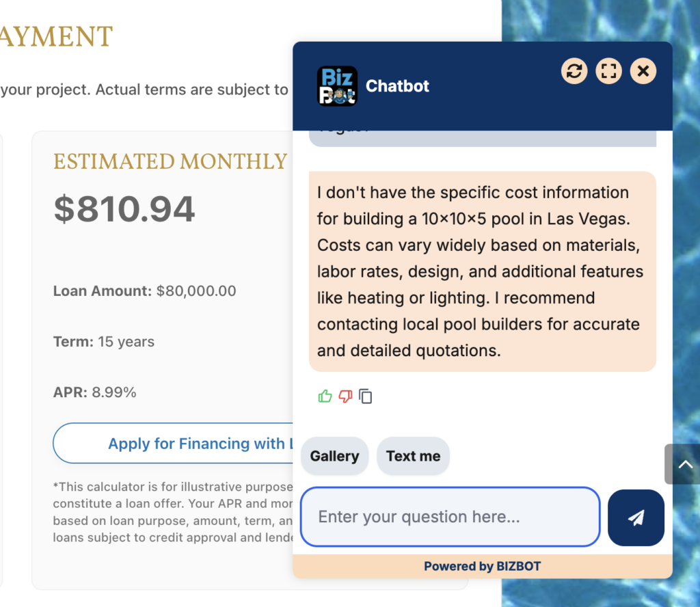
Task: Choose the Text me quick reply
Action: (413, 456)
